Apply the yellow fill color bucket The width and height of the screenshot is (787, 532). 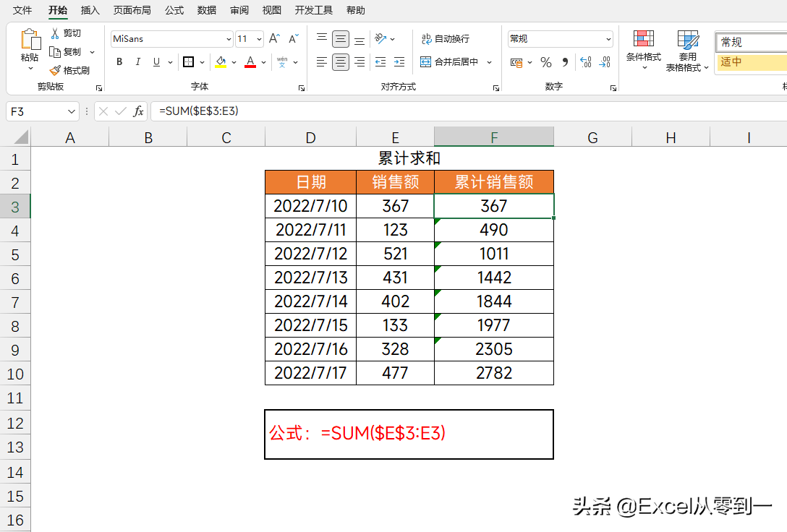point(221,61)
